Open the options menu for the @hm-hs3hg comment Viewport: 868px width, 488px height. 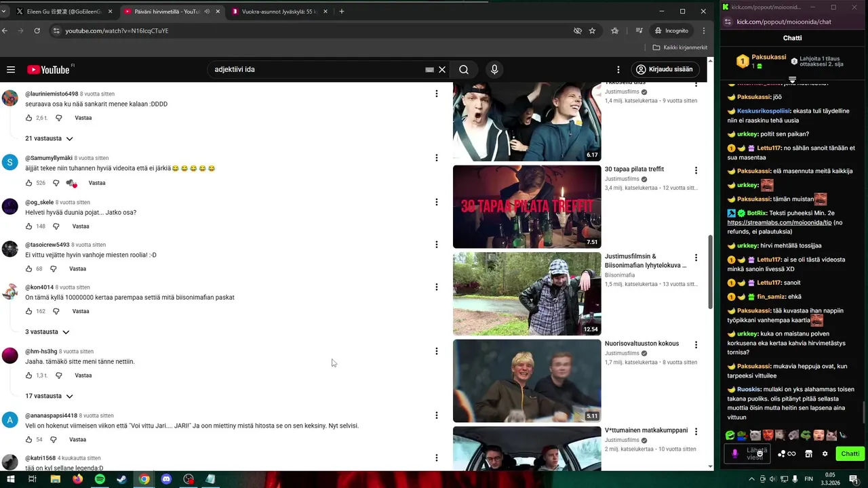pos(437,351)
